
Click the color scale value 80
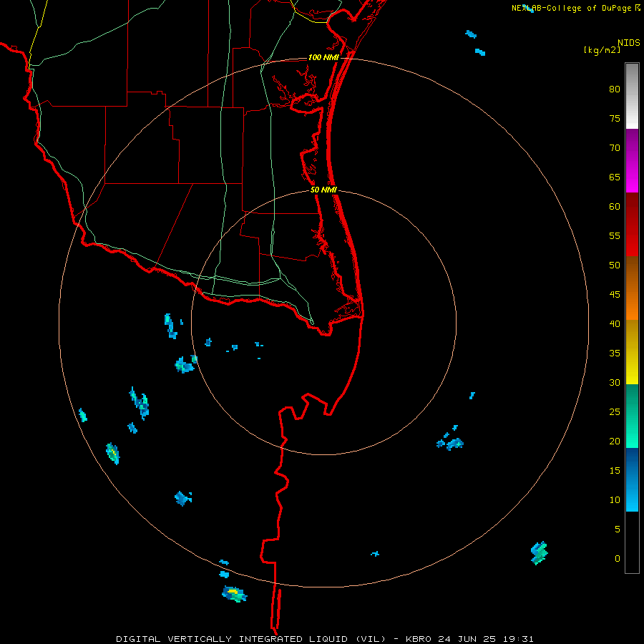point(615,89)
